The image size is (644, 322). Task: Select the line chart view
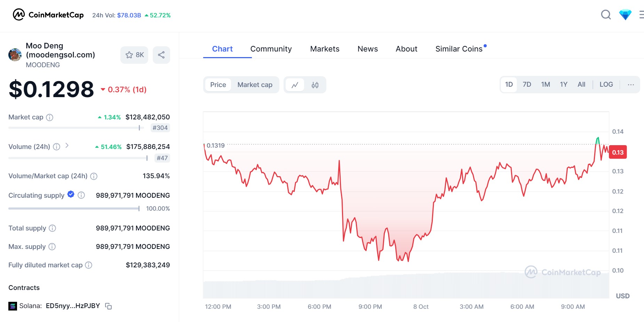coord(295,85)
